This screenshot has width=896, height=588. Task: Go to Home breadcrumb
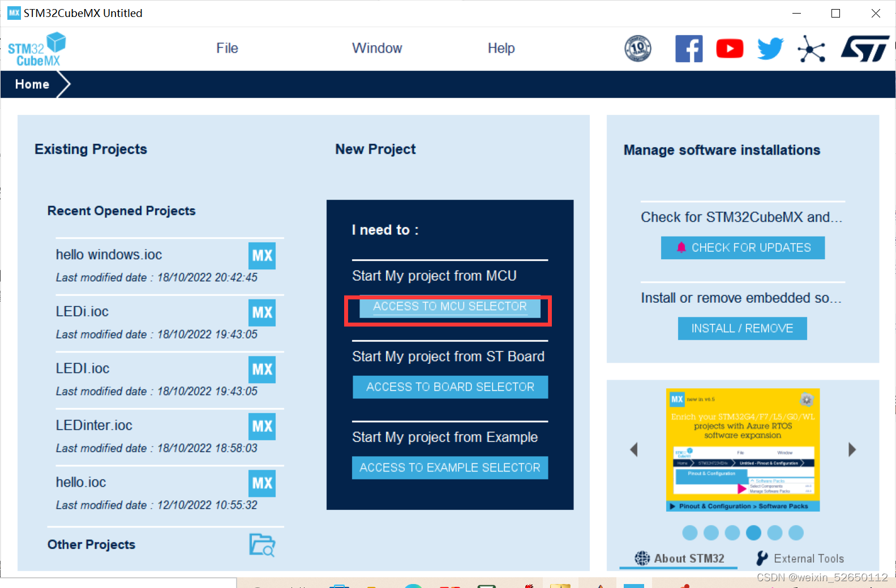(32, 84)
